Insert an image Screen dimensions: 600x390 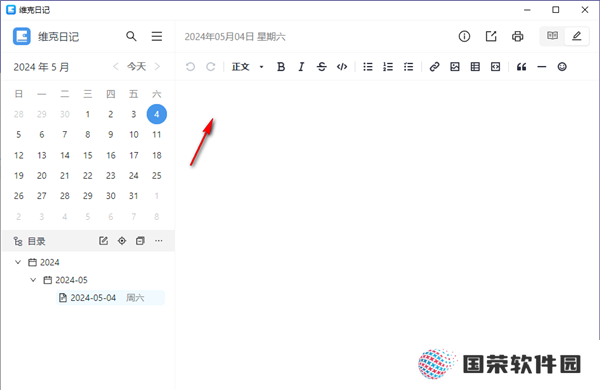[455, 67]
